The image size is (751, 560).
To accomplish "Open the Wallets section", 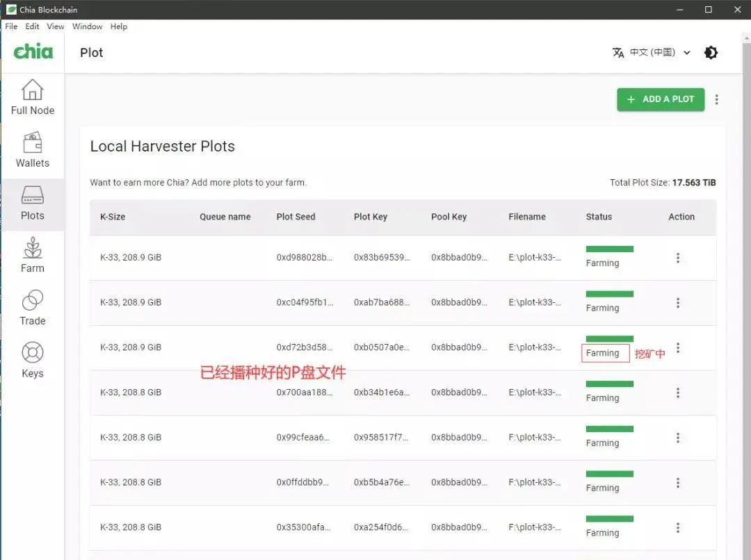I will coord(33,150).
